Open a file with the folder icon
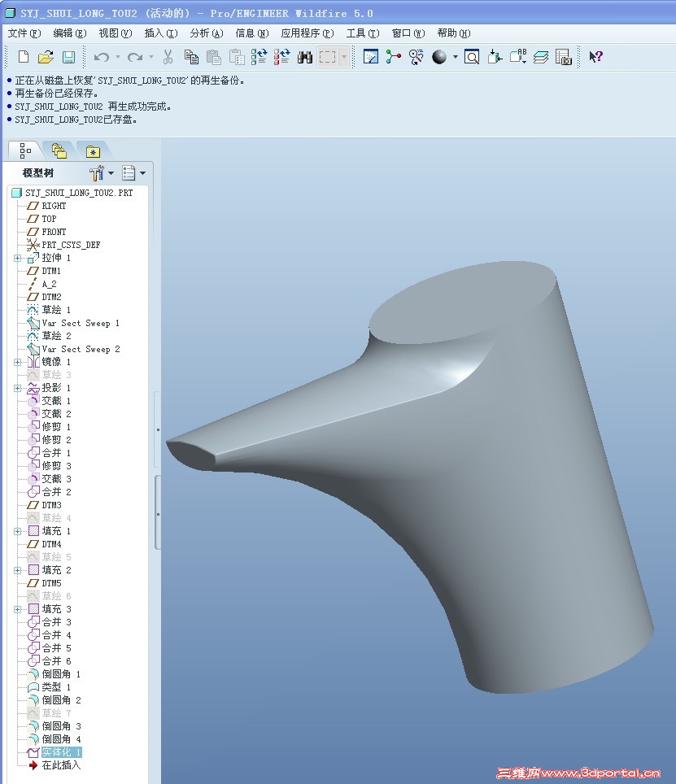Image resolution: width=676 pixels, height=784 pixels. 46,56
